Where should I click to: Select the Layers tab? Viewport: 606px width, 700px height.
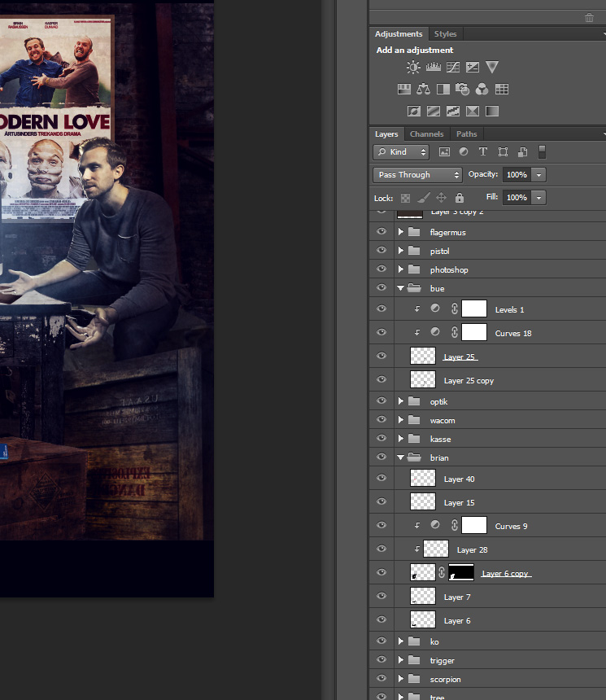pos(386,134)
